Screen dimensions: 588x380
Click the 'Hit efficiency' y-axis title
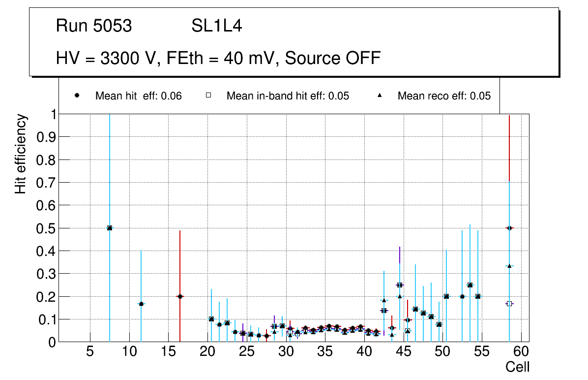[20, 154]
